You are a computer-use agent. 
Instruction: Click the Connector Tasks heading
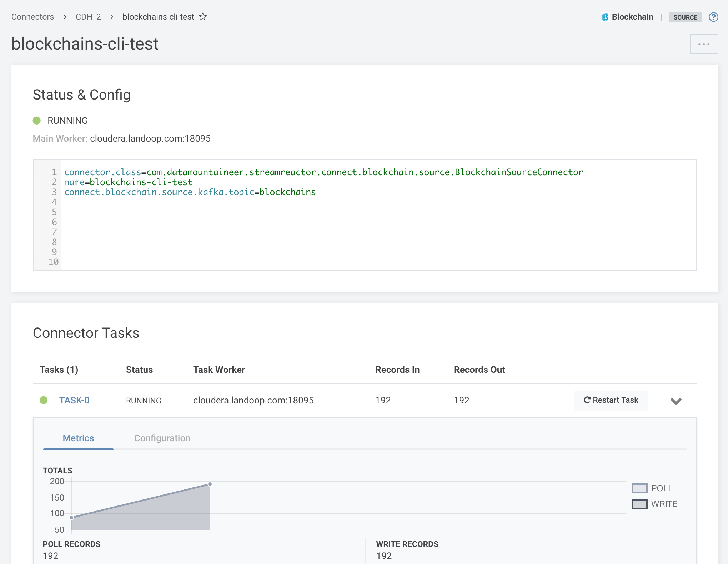(86, 333)
